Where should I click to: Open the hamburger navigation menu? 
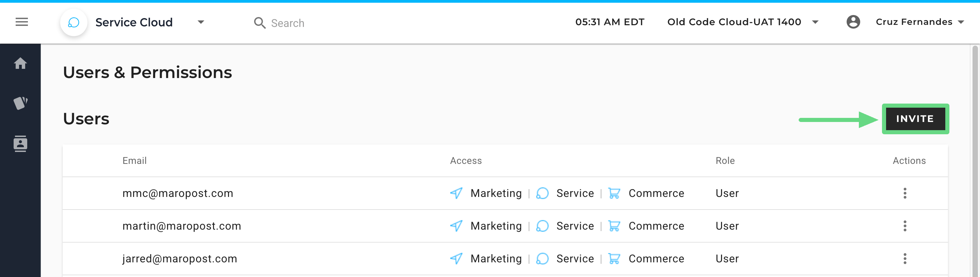click(x=22, y=22)
